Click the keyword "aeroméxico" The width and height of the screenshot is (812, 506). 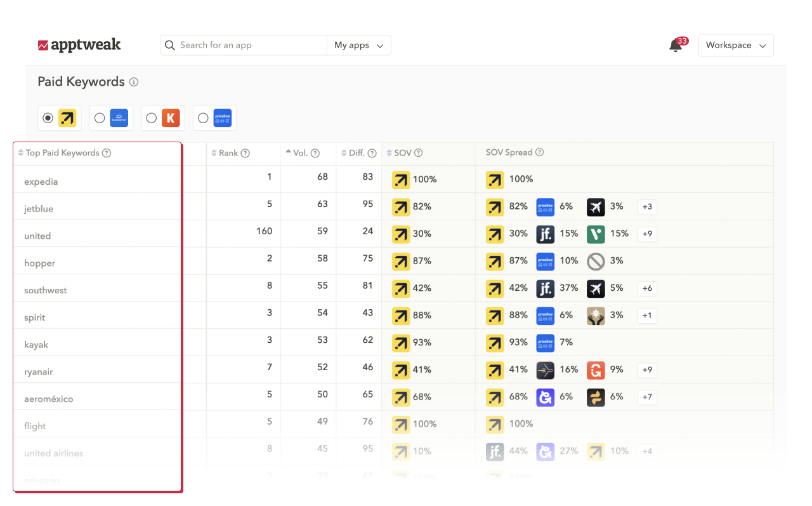(x=48, y=399)
